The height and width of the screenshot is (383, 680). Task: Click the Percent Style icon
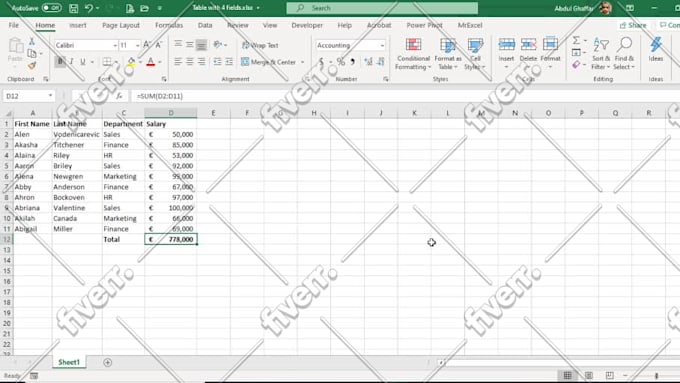tap(341, 62)
